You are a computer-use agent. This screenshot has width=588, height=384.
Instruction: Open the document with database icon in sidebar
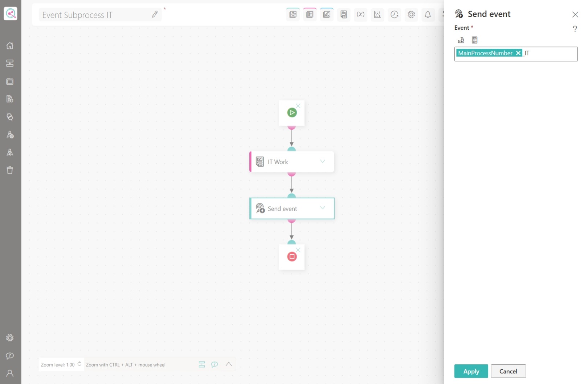(x=10, y=99)
